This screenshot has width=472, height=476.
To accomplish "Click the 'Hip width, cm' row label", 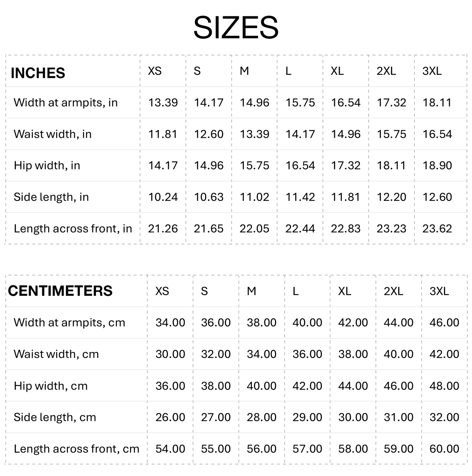I will (51, 386).
